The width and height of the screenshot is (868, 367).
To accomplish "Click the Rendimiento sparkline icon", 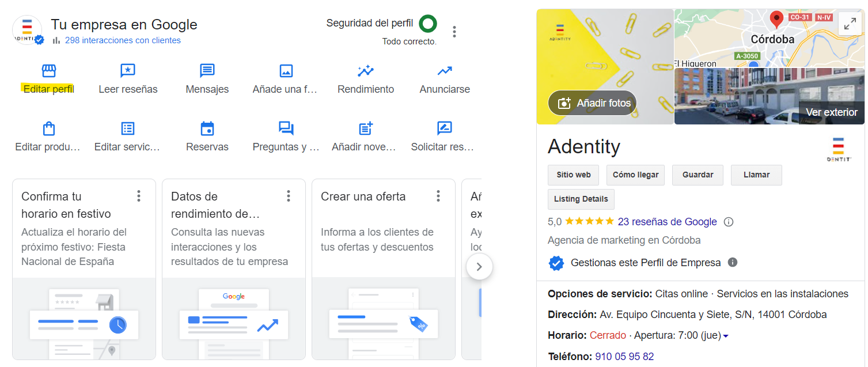I will (x=366, y=71).
